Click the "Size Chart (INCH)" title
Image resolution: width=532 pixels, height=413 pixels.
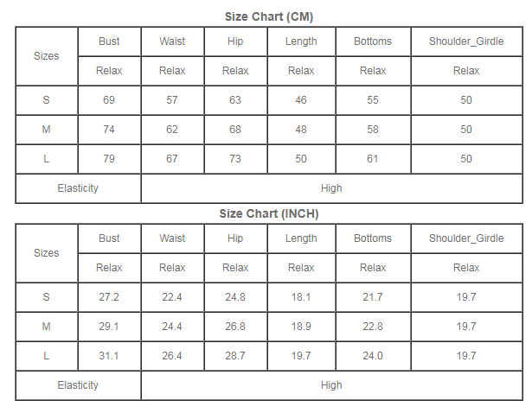click(x=268, y=213)
